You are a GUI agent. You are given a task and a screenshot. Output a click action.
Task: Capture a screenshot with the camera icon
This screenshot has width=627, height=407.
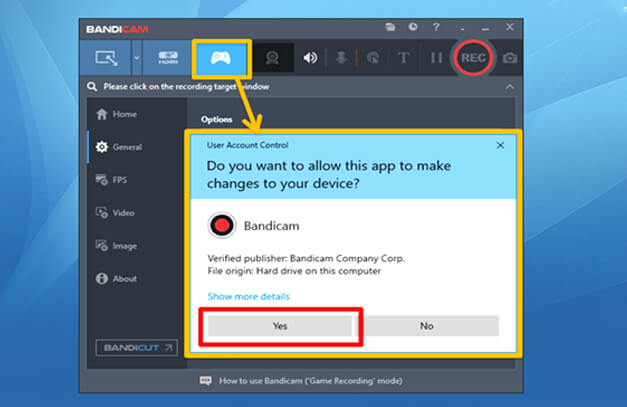[x=509, y=58]
